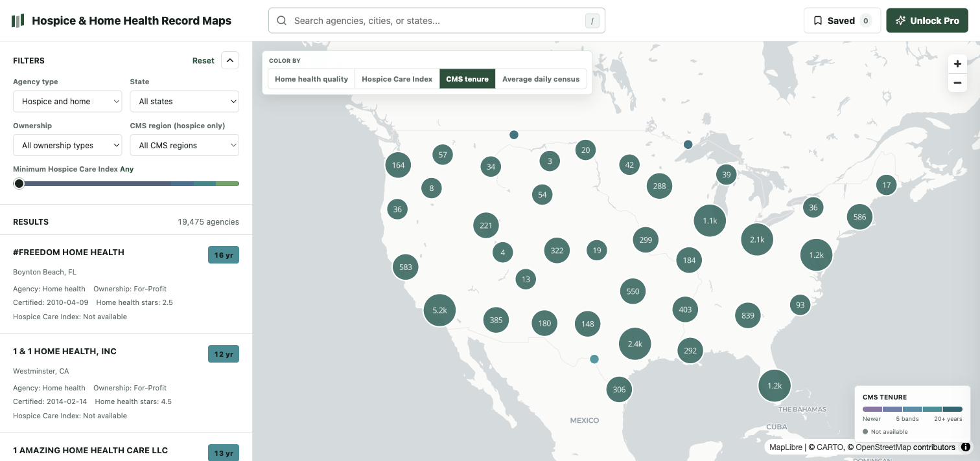Select the CMS tenure color option
The image size is (980, 461).
(x=467, y=79)
